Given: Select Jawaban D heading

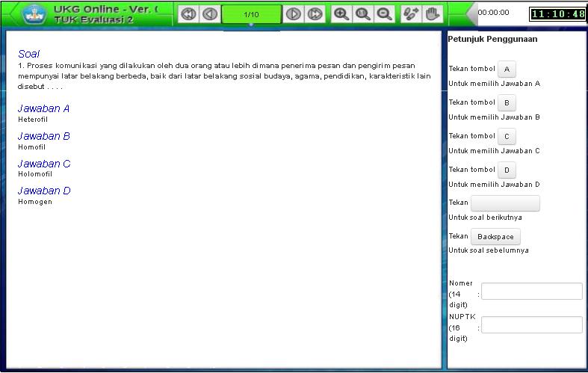Looking at the screenshot, I should 44,191.
